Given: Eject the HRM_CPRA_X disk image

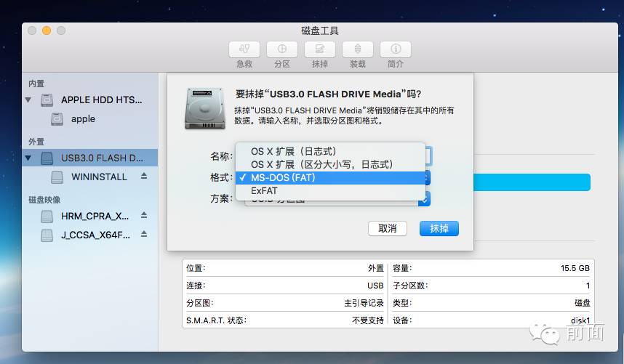Looking at the screenshot, I should pos(144,215).
